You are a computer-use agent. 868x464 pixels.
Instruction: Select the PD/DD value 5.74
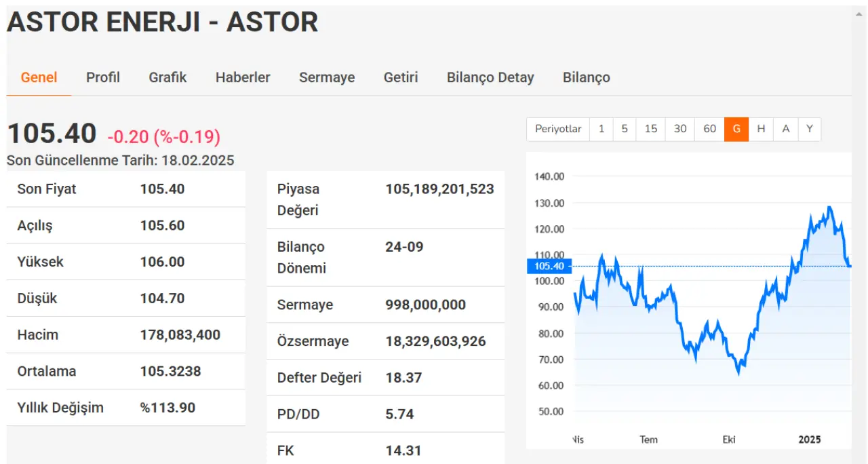coord(399,414)
